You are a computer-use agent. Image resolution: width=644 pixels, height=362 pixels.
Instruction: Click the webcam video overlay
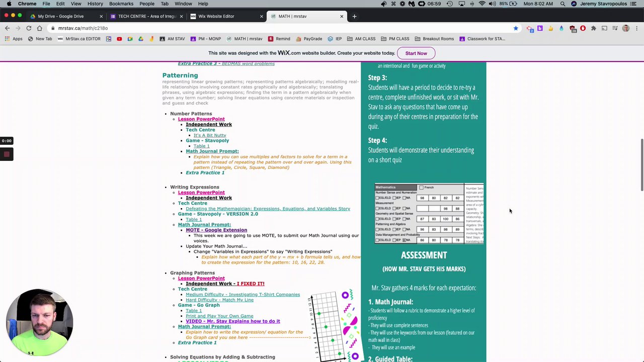[40, 322]
